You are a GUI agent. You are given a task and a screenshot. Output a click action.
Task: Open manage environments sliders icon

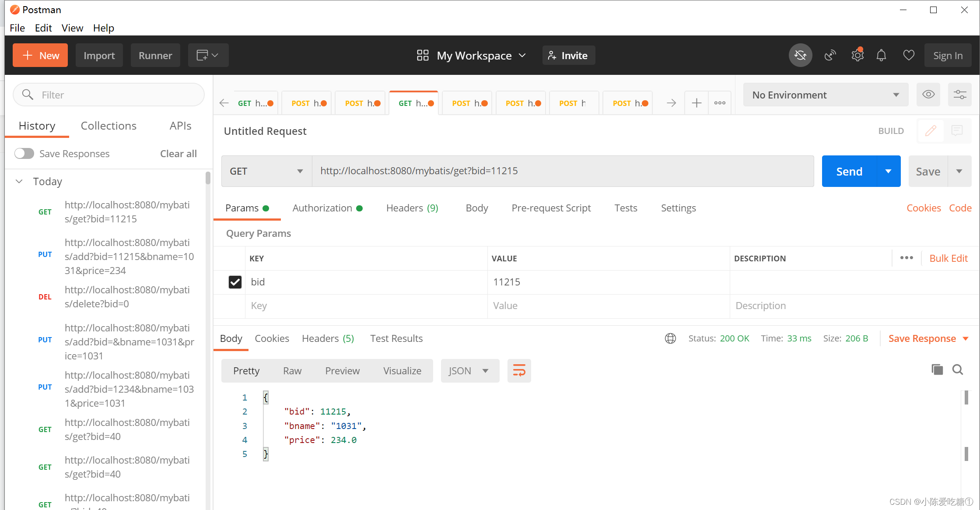coord(960,95)
